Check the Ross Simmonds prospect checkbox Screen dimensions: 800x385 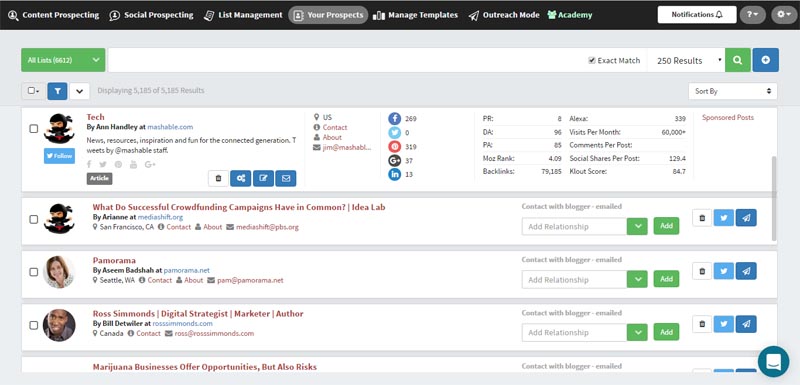[34, 325]
